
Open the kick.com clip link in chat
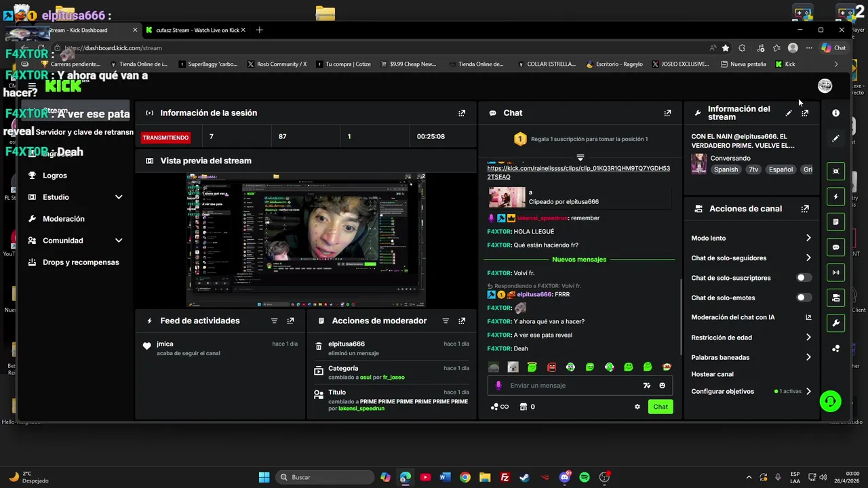(578, 172)
